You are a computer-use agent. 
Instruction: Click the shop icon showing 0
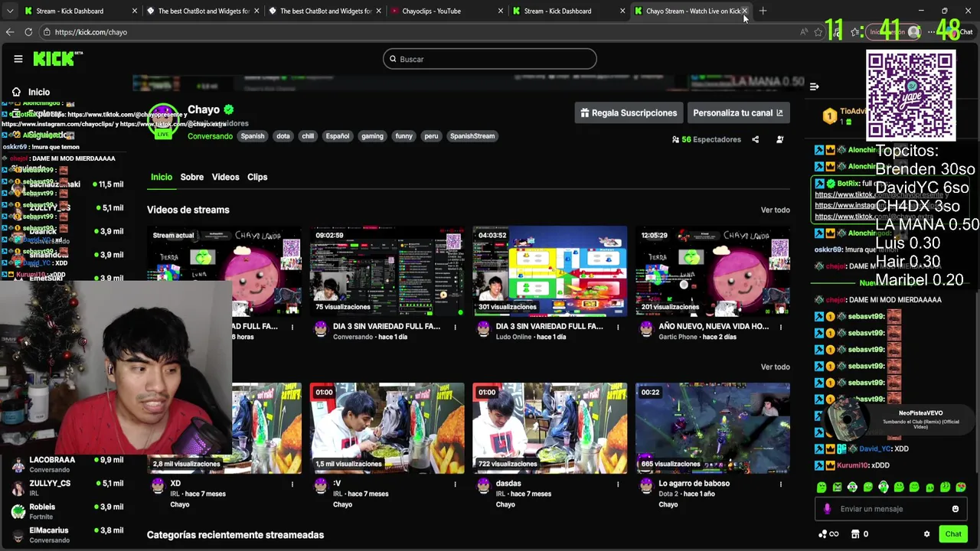point(861,534)
